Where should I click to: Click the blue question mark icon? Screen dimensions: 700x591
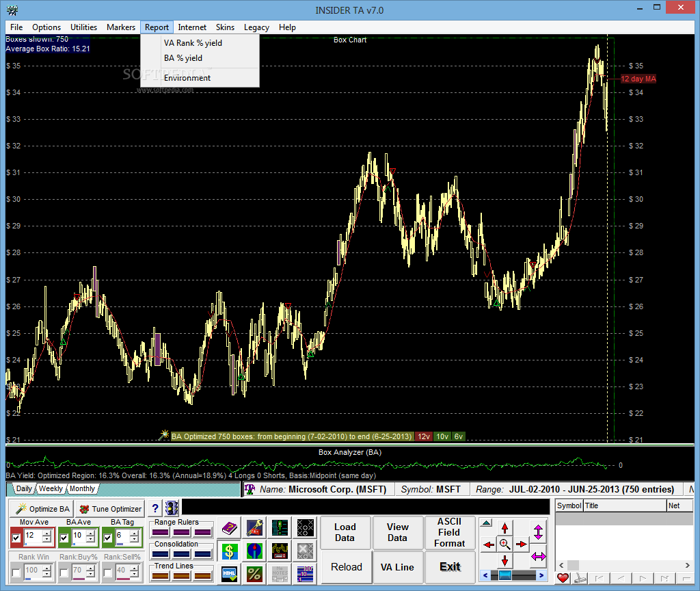[x=155, y=508]
